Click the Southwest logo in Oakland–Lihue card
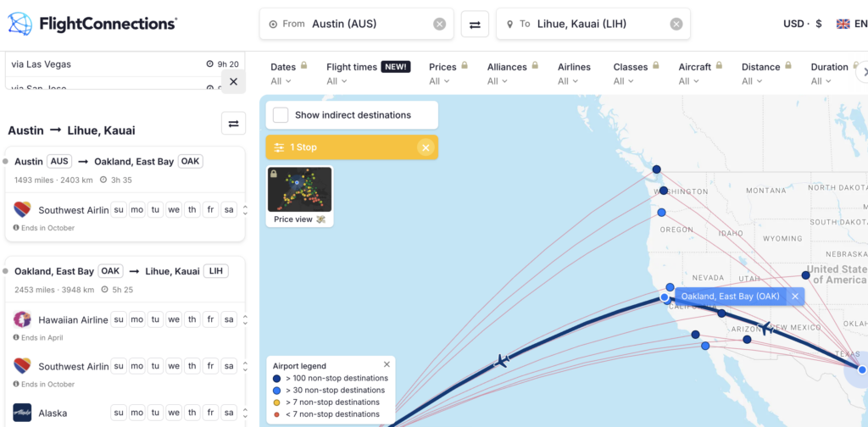Viewport: 868px width, 427px height. (22, 366)
